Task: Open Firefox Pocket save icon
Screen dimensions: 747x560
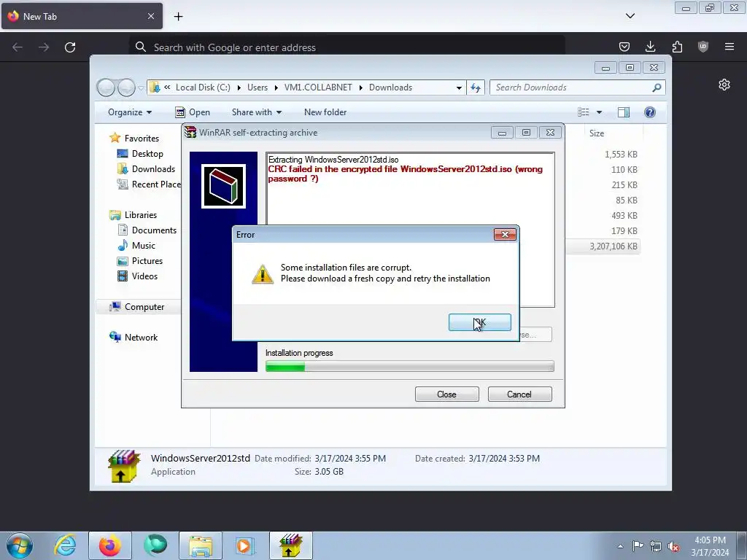Action: click(x=624, y=47)
